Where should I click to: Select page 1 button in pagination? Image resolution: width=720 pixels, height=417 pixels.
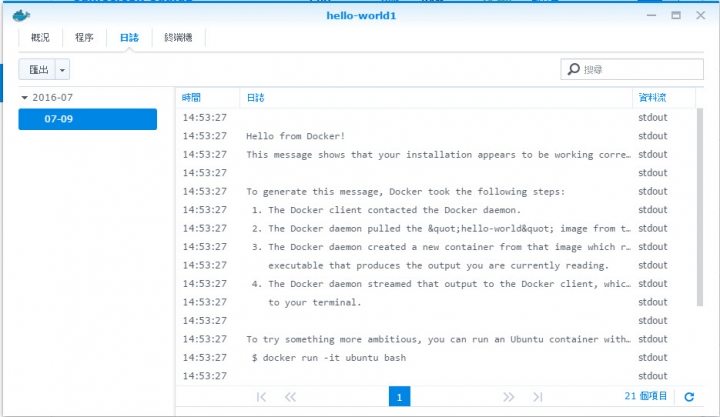click(399, 397)
